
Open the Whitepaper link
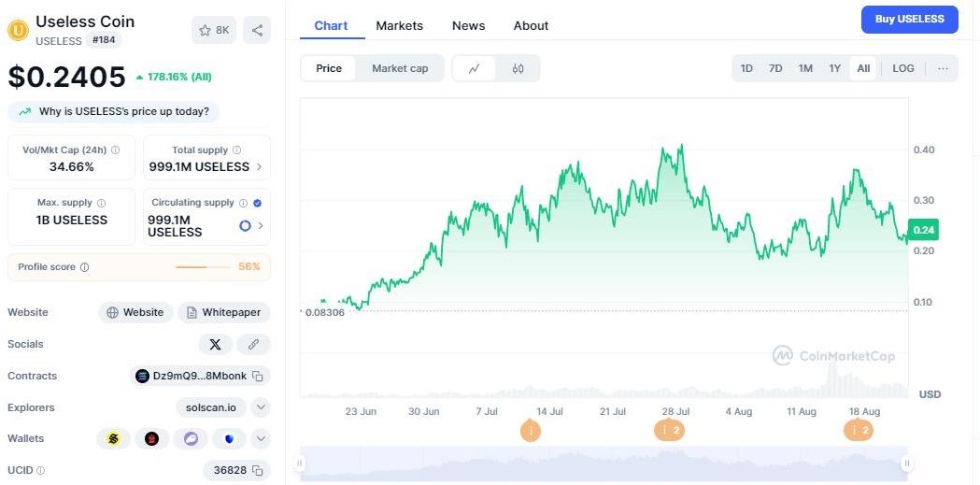pyautogui.click(x=224, y=312)
